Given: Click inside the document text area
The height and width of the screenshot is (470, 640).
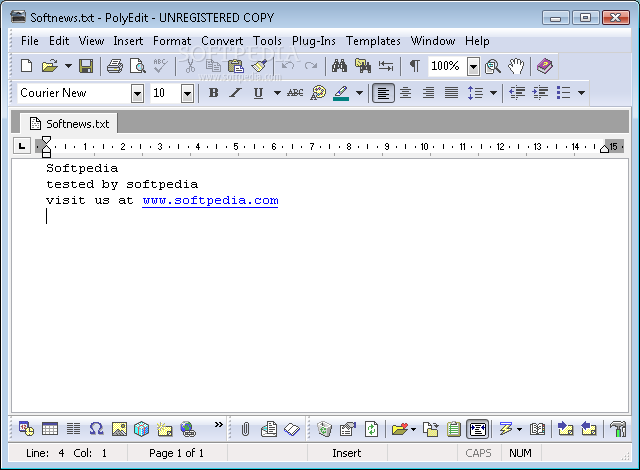Looking at the screenshot, I should point(320,286).
